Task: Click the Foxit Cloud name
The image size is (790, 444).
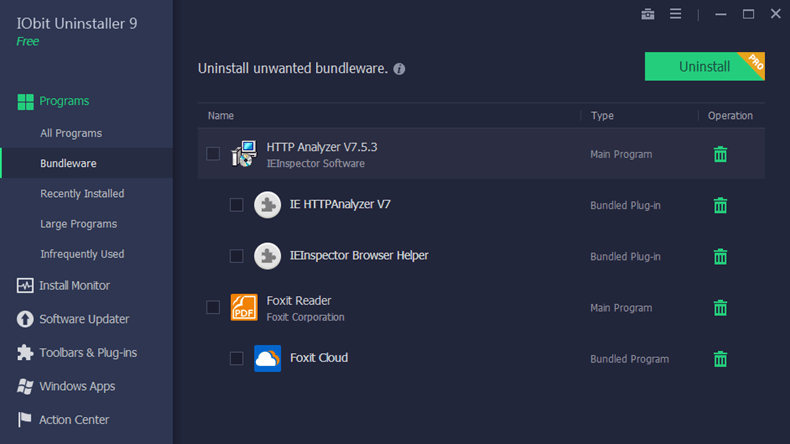Action: pos(319,358)
